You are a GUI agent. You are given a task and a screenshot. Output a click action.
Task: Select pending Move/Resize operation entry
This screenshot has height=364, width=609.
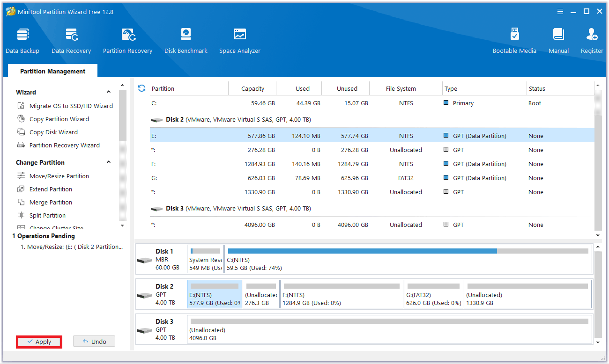(x=72, y=247)
